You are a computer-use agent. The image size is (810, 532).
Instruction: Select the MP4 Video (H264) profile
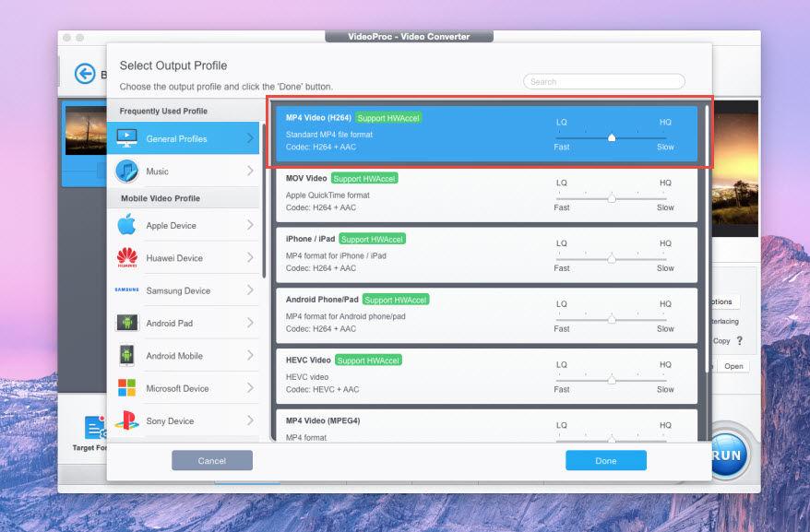(486, 134)
